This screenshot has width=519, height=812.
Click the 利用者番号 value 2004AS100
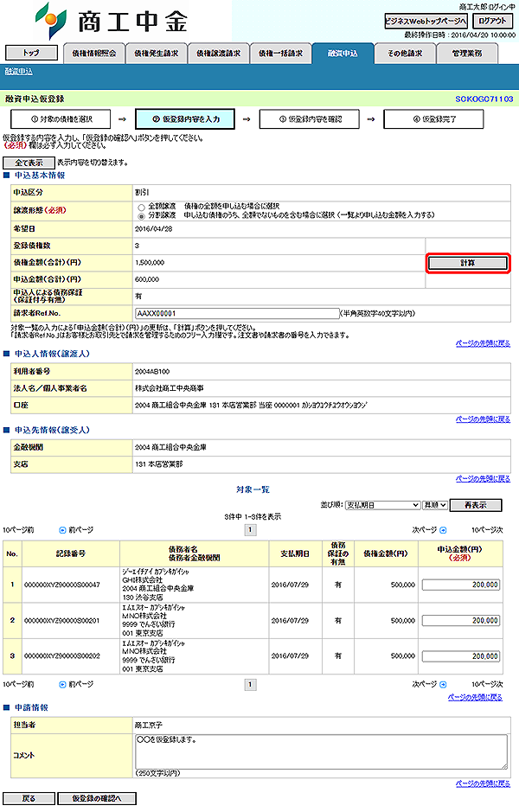[x=152, y=372]
